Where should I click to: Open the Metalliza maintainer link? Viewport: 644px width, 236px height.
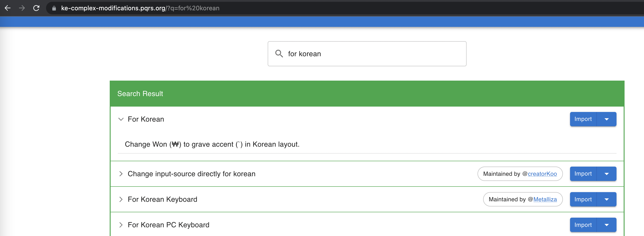[545, 200]
